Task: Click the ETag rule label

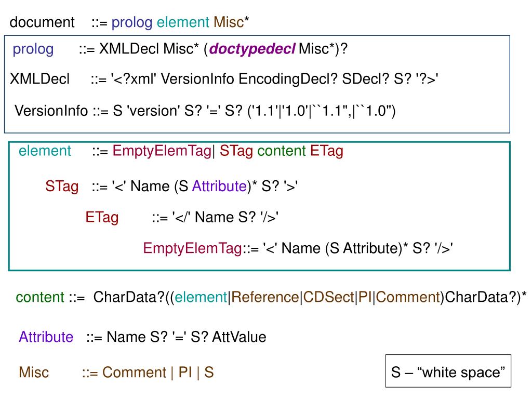Action: [x=102, y=218]
